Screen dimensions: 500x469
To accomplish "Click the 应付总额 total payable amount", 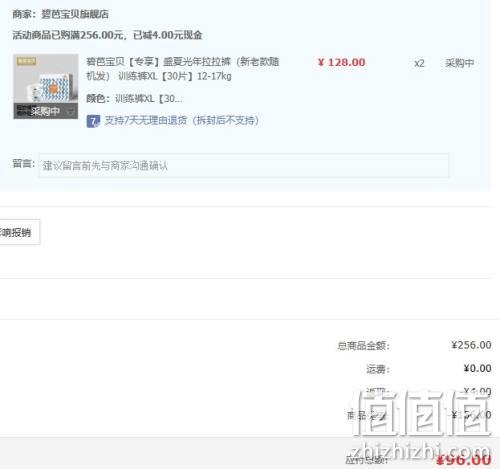I will coord(464,460).
